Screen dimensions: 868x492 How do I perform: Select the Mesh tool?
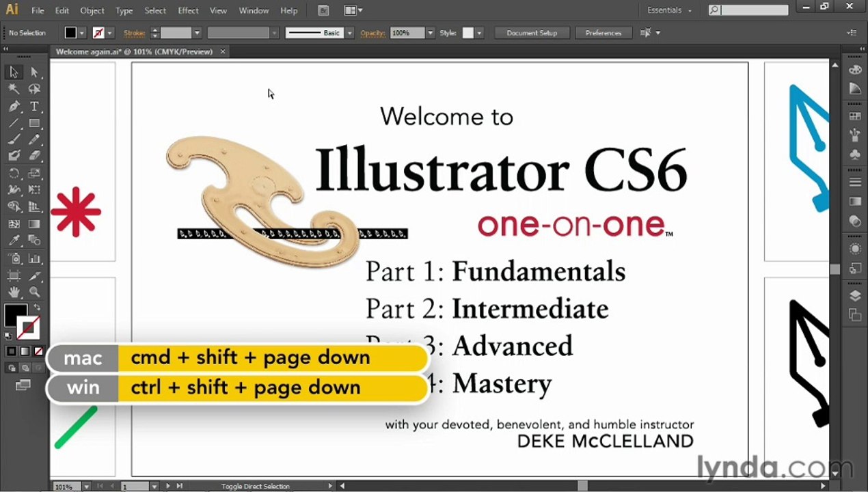tap(14, 224)
